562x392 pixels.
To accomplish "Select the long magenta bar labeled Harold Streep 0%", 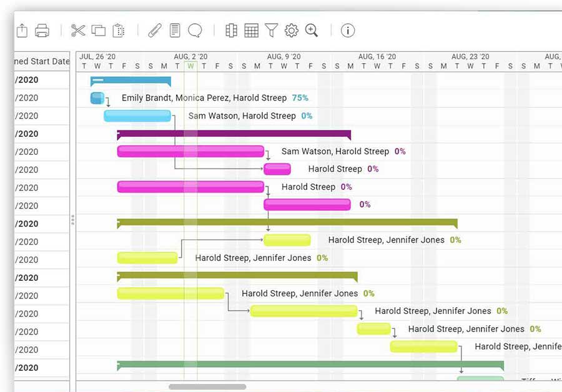I will (190, 187).
